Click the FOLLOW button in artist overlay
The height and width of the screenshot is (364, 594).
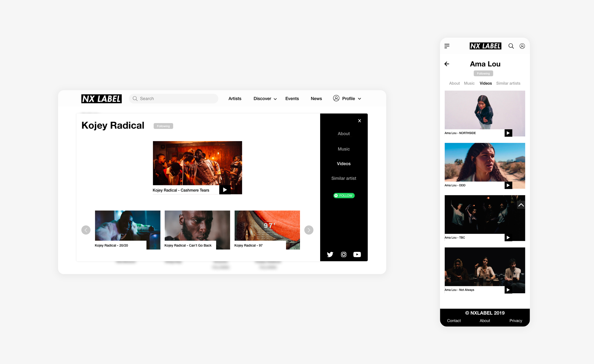pos(344,195)
